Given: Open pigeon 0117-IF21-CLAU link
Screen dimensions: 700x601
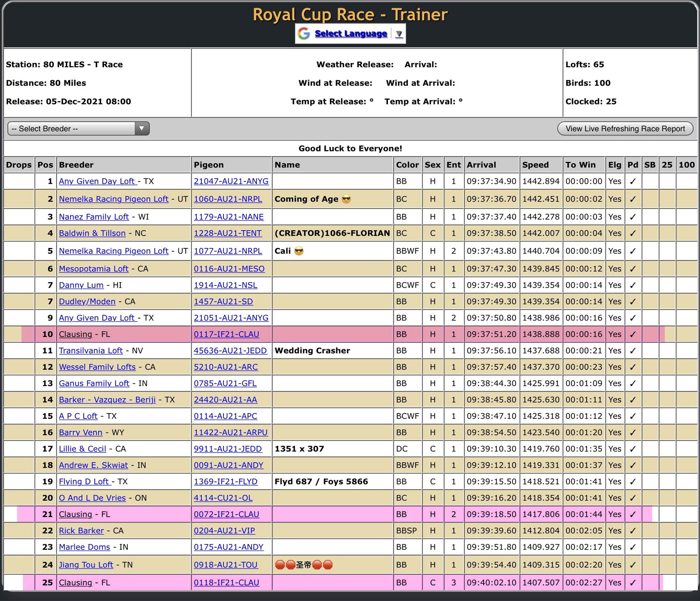Looking at the screenshot, I should coord(226,334).
